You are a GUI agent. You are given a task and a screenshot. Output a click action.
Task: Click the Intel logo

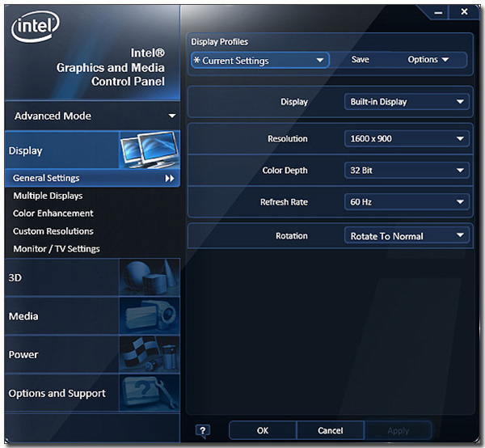36,26
